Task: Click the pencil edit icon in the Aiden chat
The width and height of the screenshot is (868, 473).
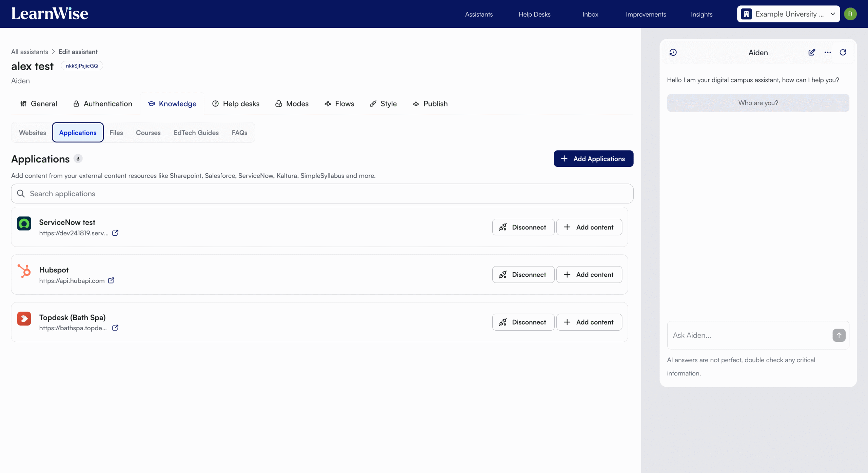Action: [812, 52]
